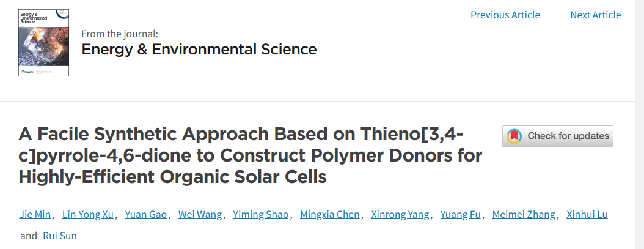Click the Crossmark ribbon icon
The image size is (644, 249).
514,136
